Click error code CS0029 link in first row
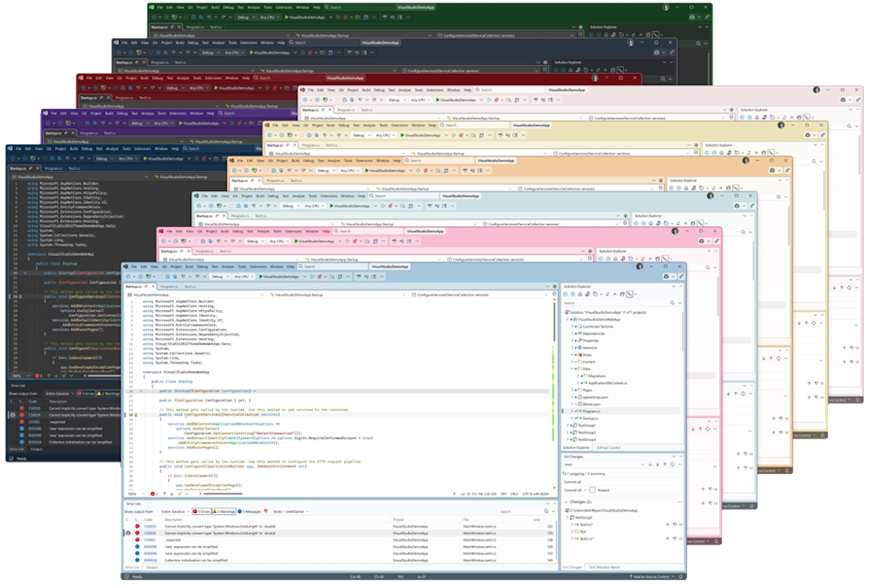 point(149,525)
